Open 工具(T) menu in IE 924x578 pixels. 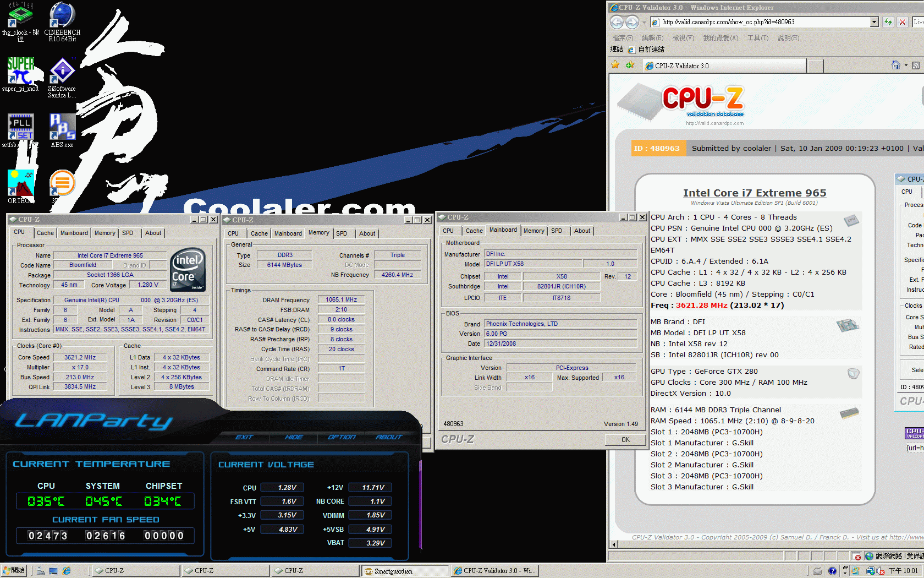pos(757,38)
